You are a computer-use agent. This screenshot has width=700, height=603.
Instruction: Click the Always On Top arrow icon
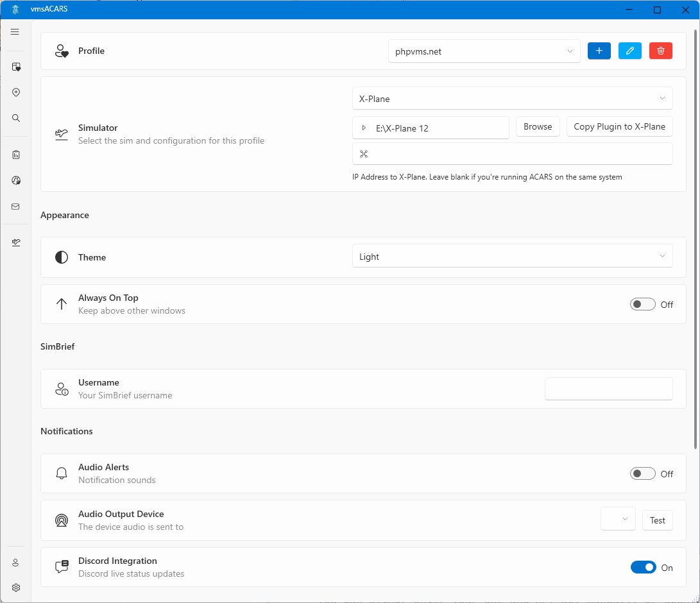pos(62,304)
